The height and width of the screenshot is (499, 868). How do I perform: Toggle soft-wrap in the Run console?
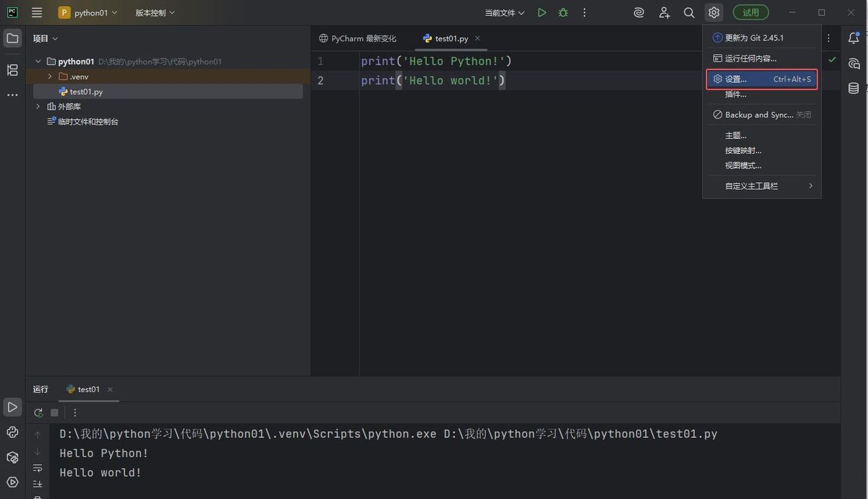[38, 468]
